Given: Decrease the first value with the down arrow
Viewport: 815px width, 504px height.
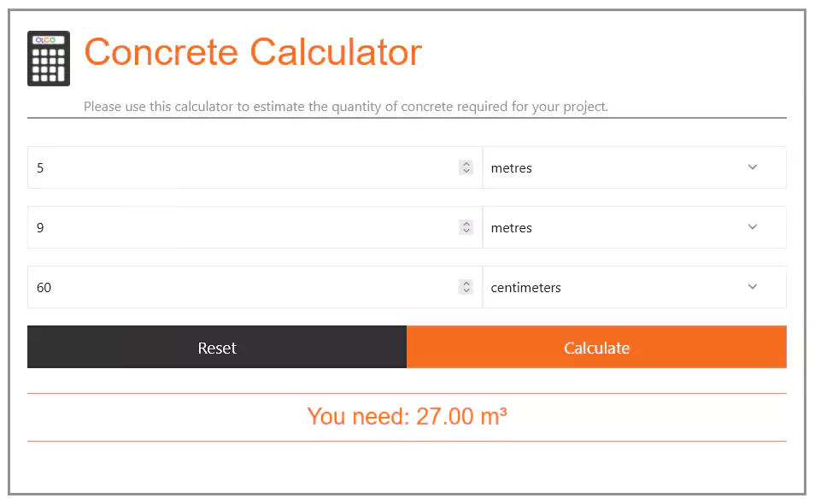Looking at the screenshot, I should pos(466,172).
